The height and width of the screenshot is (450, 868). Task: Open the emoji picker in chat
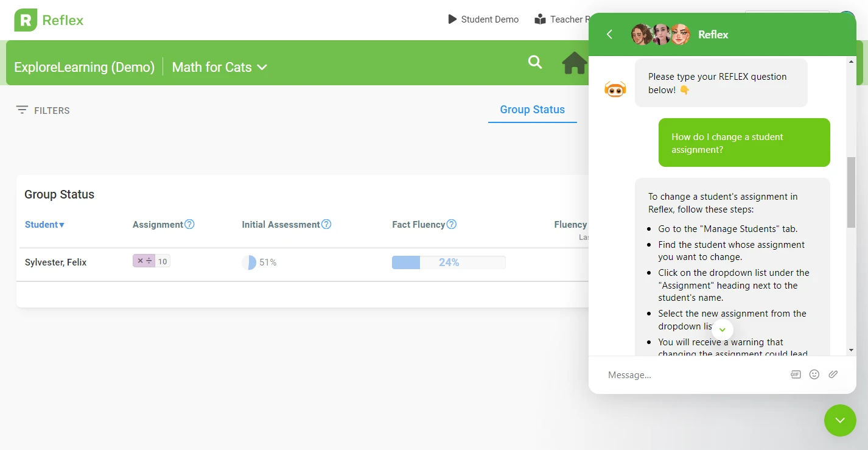pos(814,374)
